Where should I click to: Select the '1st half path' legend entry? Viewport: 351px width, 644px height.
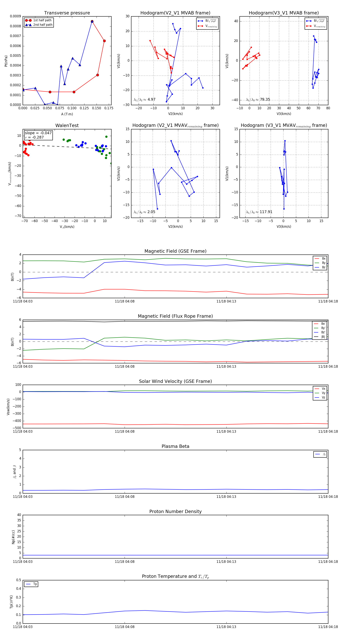tap(39, 20)
